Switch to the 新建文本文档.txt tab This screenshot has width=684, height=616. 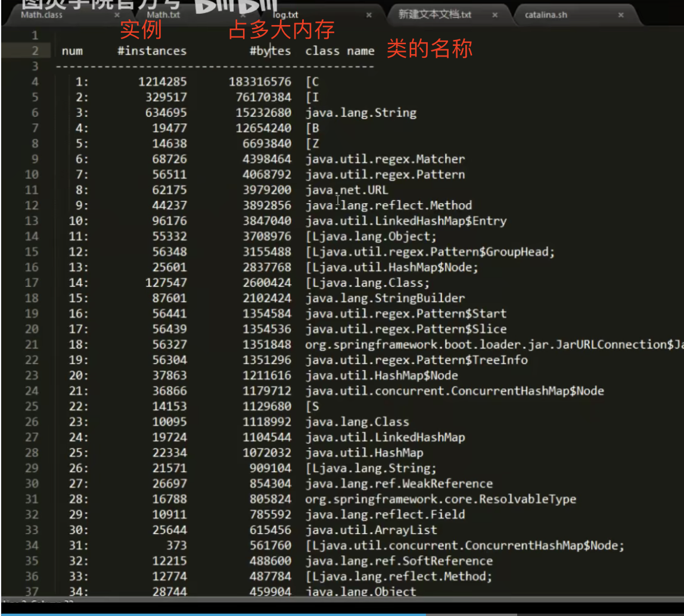(x=434, y=15)
